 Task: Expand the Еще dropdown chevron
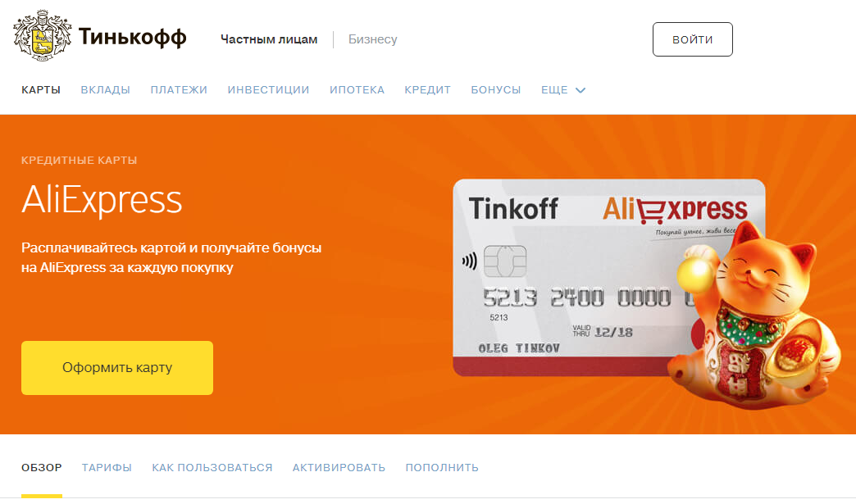(x=581, y=90)
